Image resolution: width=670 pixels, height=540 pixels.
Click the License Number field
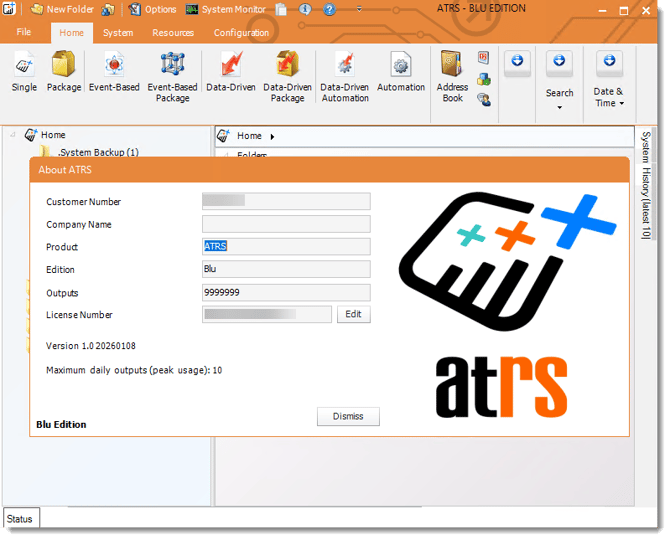tap(267, 314)
